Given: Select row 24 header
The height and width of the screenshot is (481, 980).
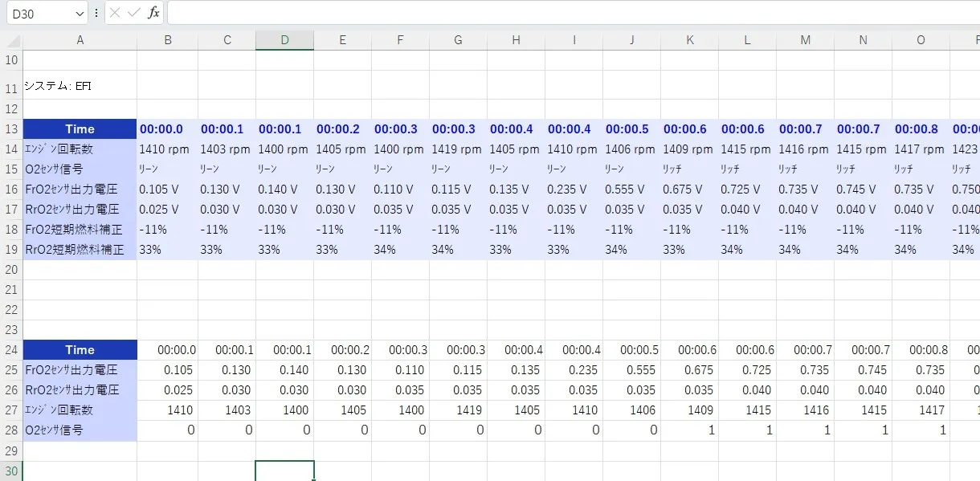Looking at the screenshot, I should click(11, 350).
